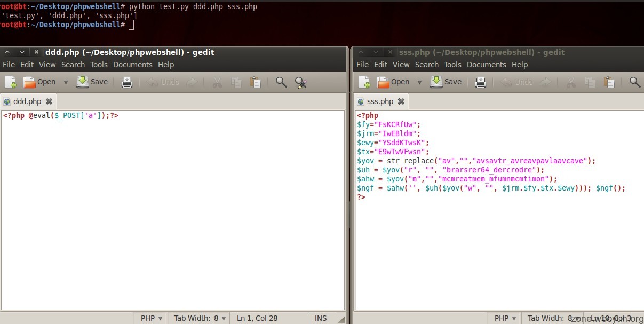Click the $yov = str_replace line in sss.php

pos(476,161)
